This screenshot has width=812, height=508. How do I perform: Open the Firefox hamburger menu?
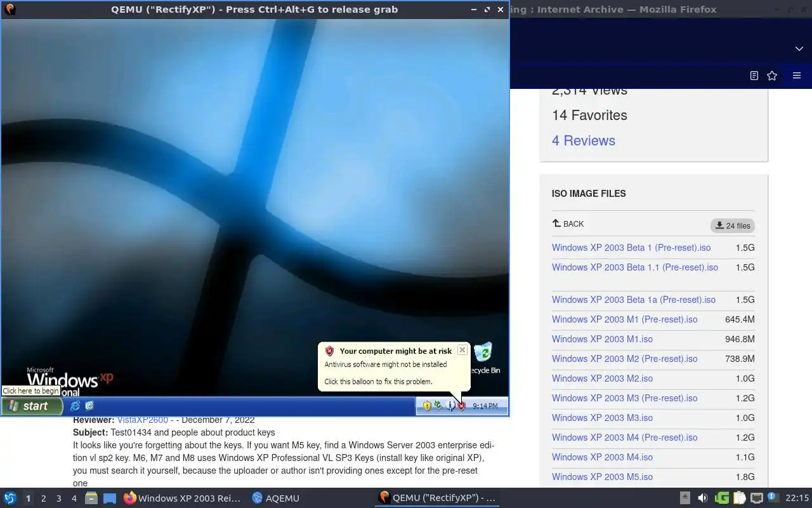point(797,76)
